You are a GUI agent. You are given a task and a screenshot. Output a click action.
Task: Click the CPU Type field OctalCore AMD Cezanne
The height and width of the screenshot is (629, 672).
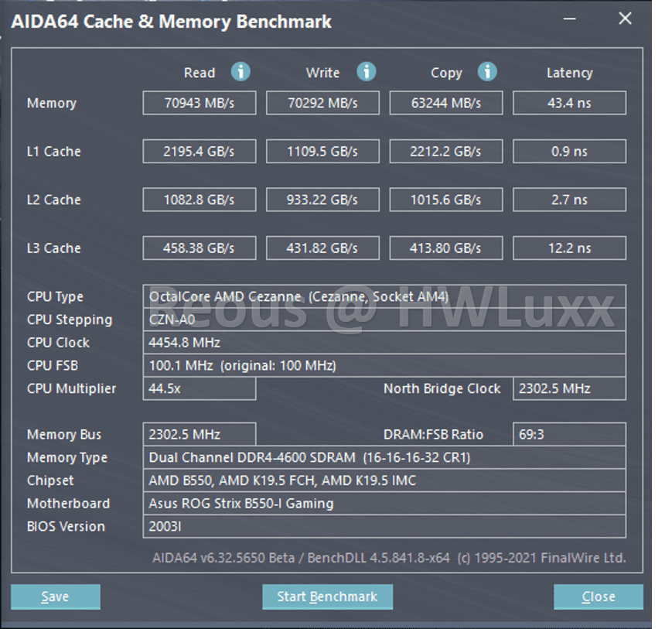[x=384, y=296]
